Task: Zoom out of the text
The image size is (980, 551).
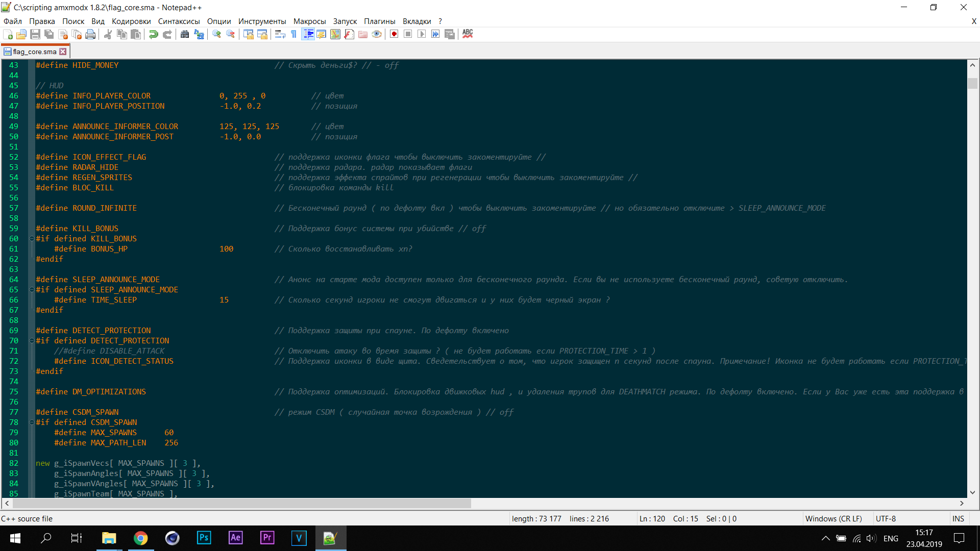Action: point(231,34)
